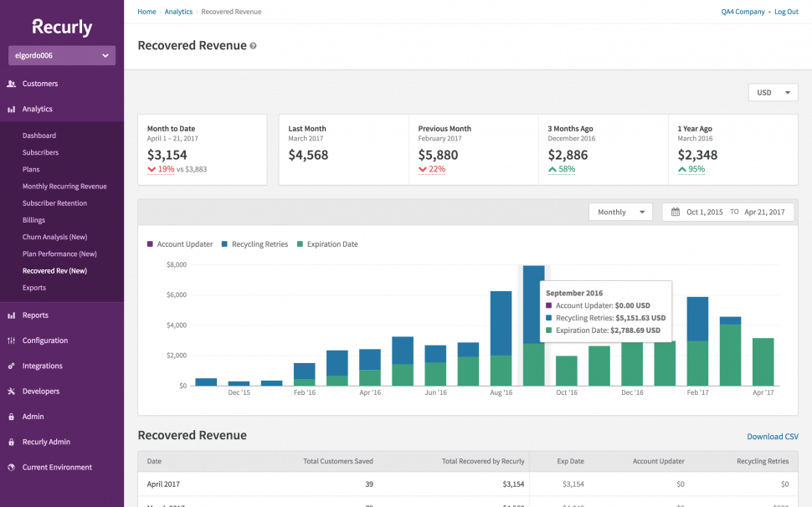This screenshot has width=812, height=507.
Task: Click the Integrations icon in sidebar
Action: pyautogui.click(x=12, y=366)
